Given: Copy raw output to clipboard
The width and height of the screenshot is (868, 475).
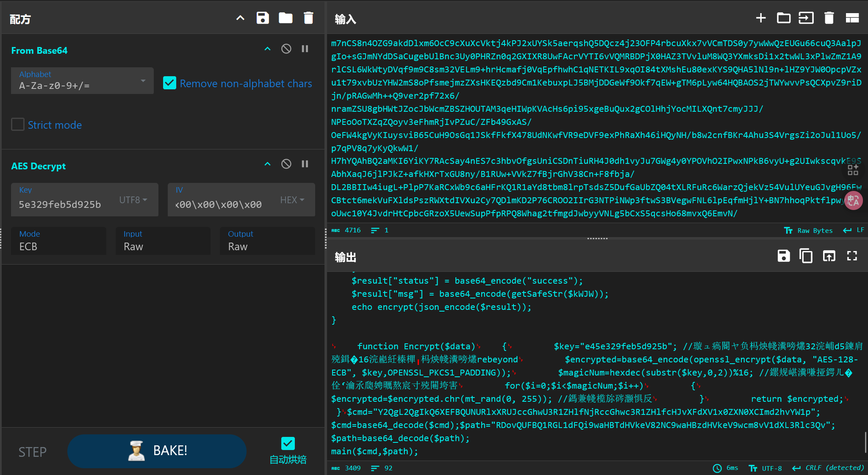Looking at the screenshot, I should [x=806, y=256].
